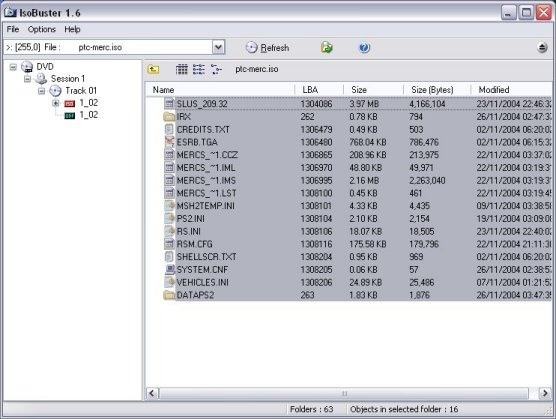Click the DATAPS2 folder name

click(x=195, y=295)
